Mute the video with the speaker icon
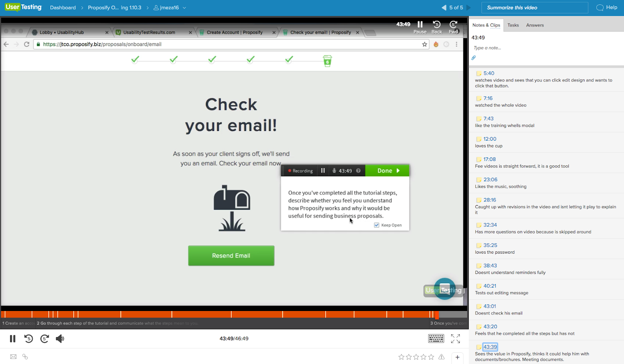 tap(60, 339)
